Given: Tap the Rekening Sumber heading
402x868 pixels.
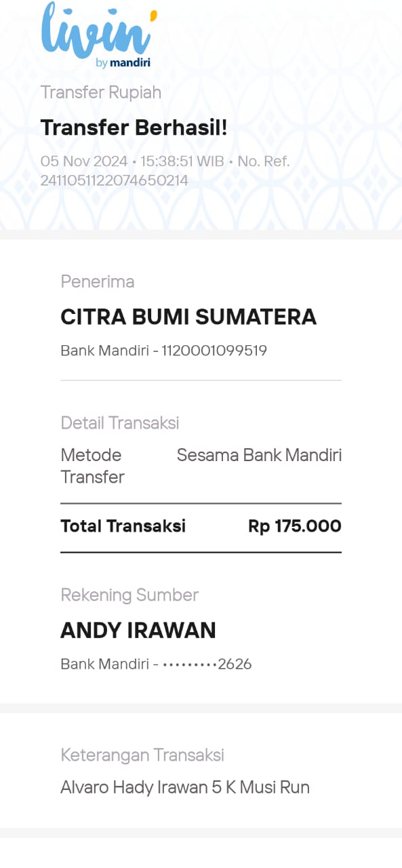Looking at the screenshot, I should click(129, 595).
